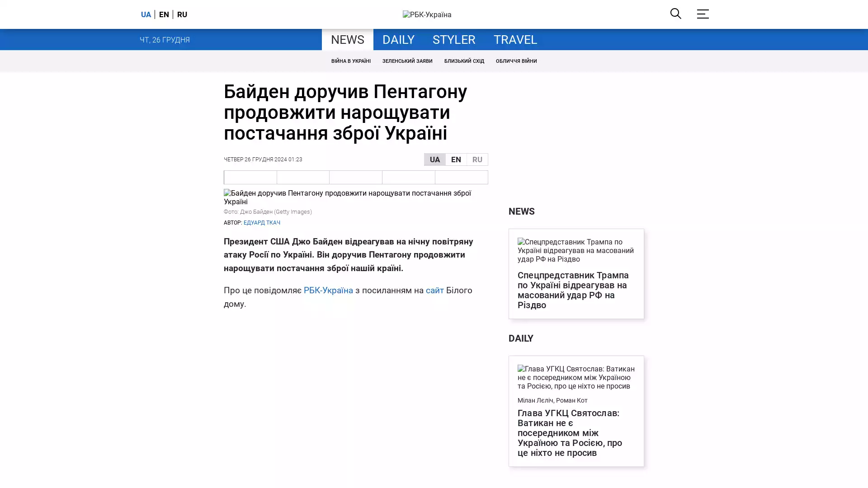Switch site language to RU in header
The height and width of the screenshot is (488, 868).
(x=182, y=14)
